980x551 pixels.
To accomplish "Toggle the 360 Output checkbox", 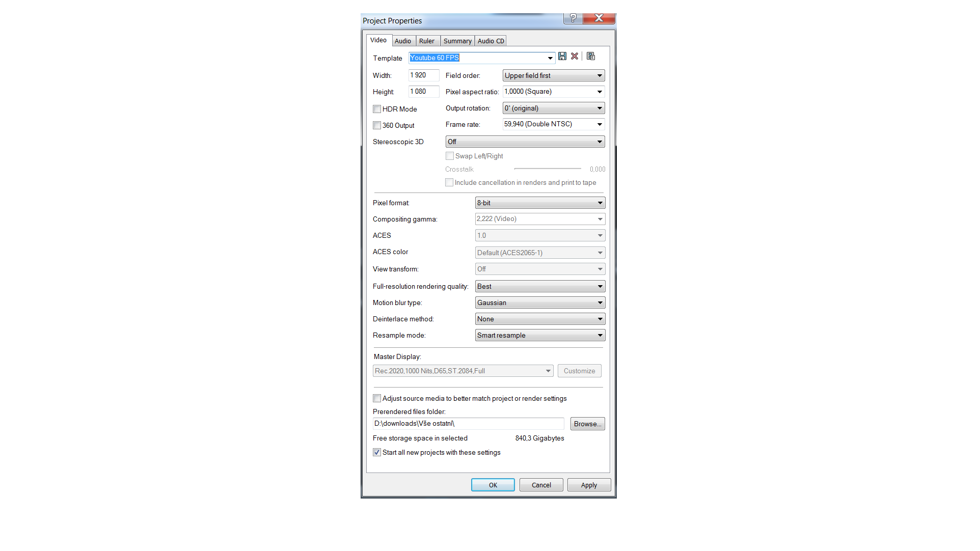I will [377, 125].
